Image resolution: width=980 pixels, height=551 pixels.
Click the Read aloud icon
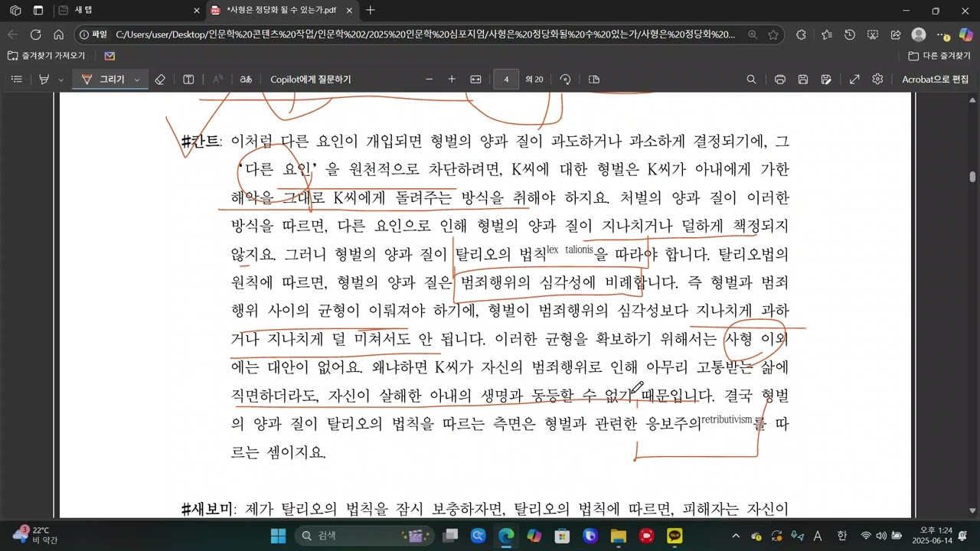click(x=217, y=80)
